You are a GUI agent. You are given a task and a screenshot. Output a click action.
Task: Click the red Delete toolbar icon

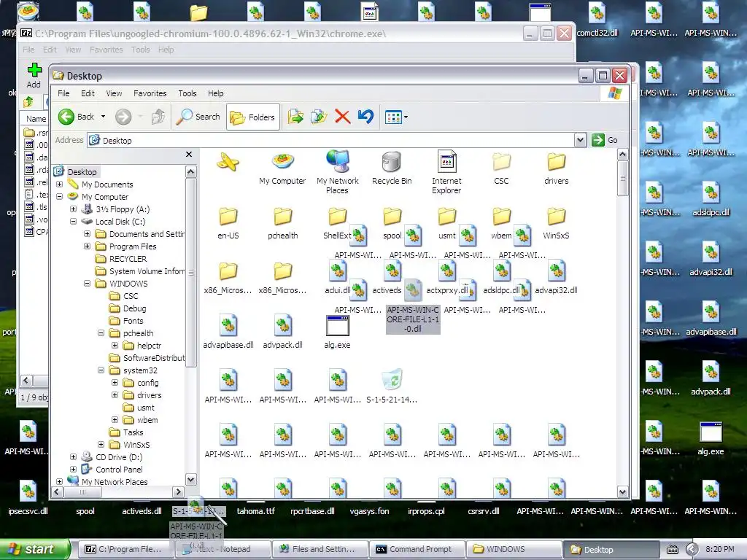[342, 117]
